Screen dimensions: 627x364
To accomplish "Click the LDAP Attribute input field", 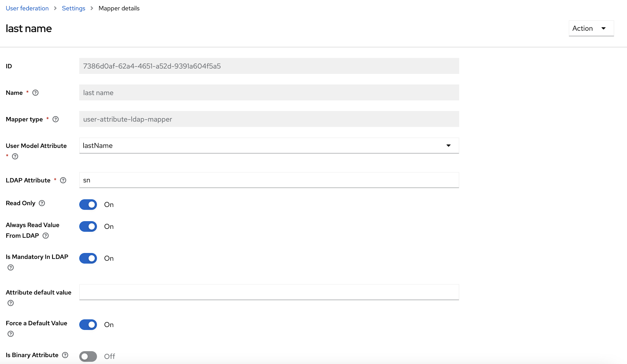I will (x=269, y=180).
